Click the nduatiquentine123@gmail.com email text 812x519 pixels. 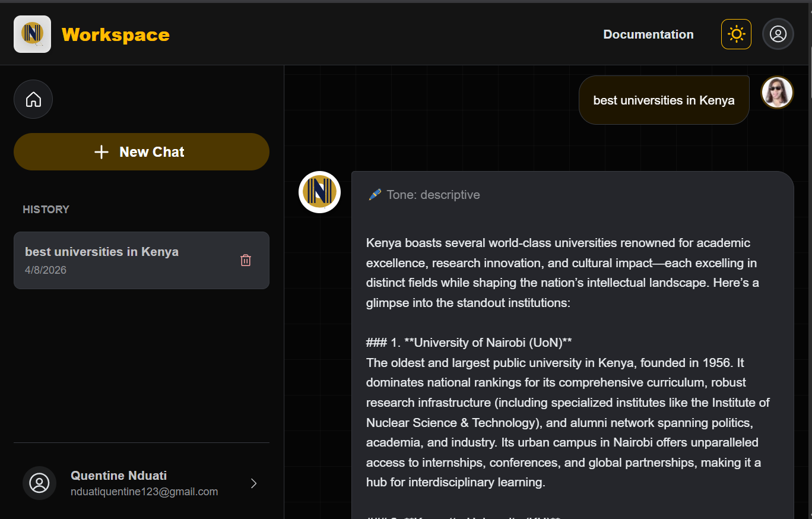pyautogui.click(x=144, y=492)
